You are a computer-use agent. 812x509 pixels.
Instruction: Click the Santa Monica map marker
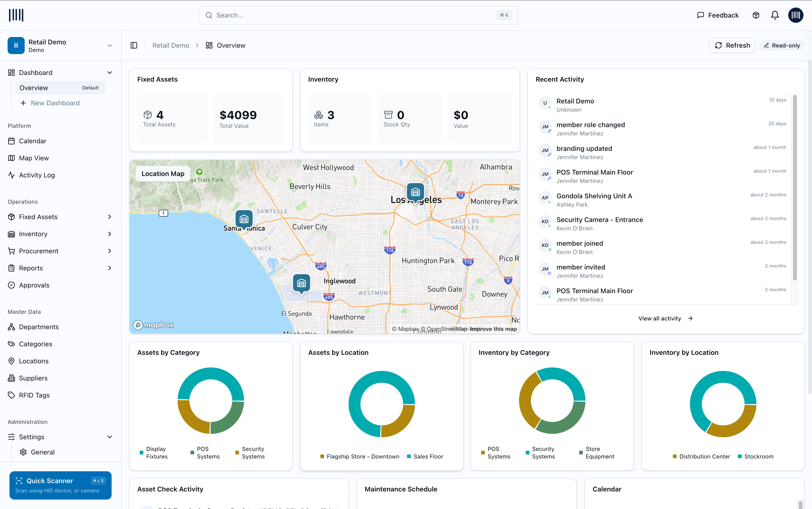(244, 219)
